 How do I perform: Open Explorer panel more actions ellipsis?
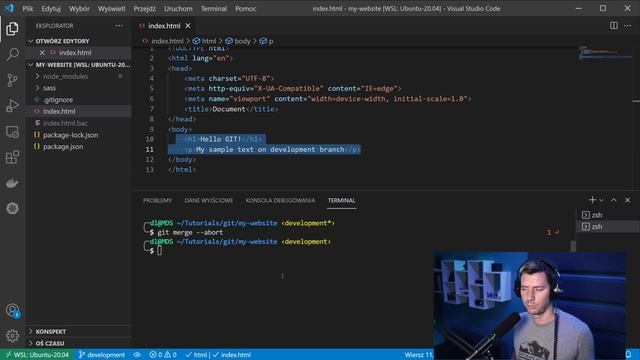(x=119, y=26)
